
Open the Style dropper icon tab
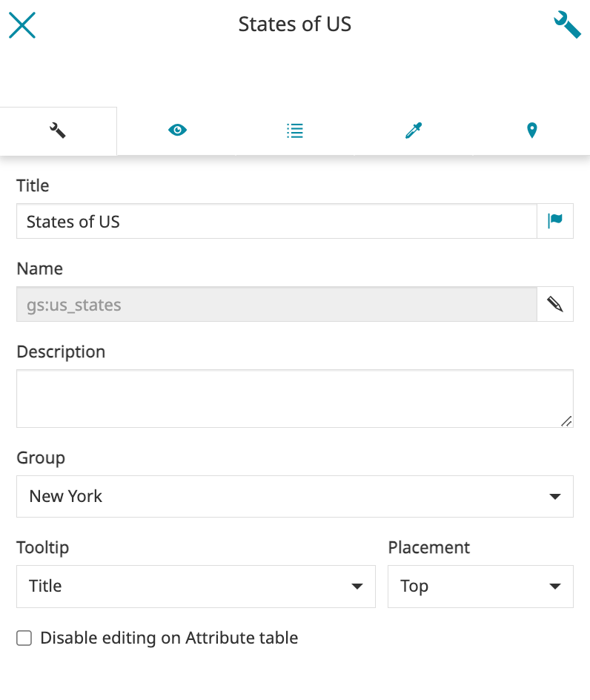point(413,131)
